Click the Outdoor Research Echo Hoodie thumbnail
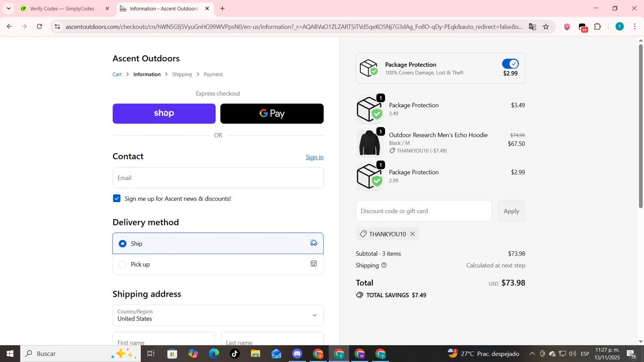644x362 pixels. [369, 143]
